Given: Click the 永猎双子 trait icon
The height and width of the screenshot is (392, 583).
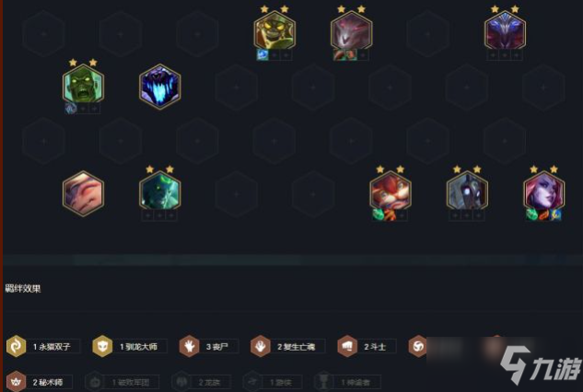Looking at the screenshot, I should [16, 346].
